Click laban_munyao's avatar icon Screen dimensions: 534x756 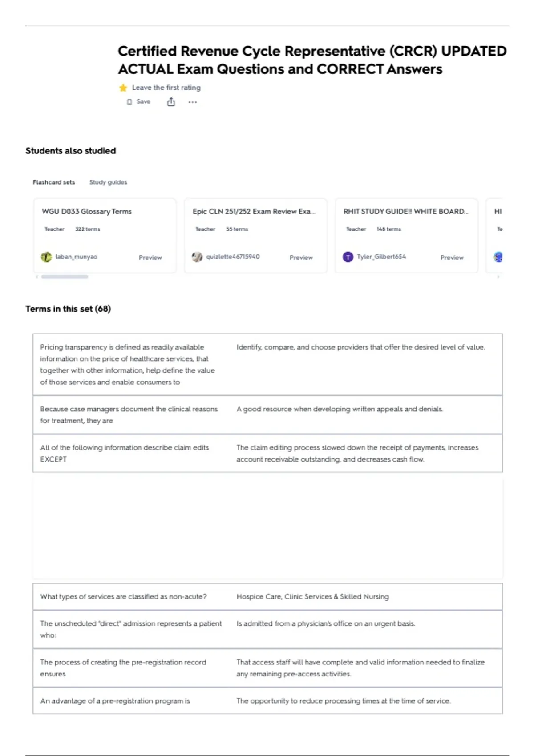[46, 257]
